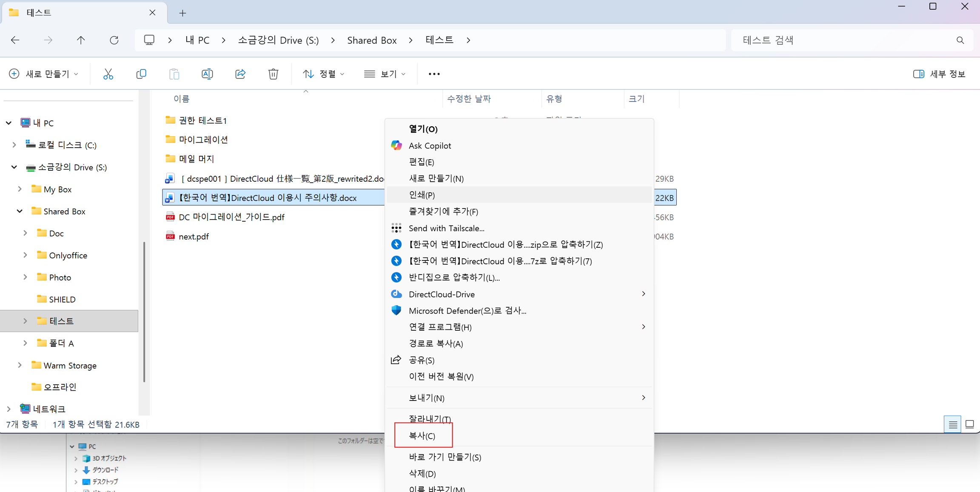Viewport: 980px width, 492px height.
Task: Click the Share icon in toolbar
Action: coord(240,74)
